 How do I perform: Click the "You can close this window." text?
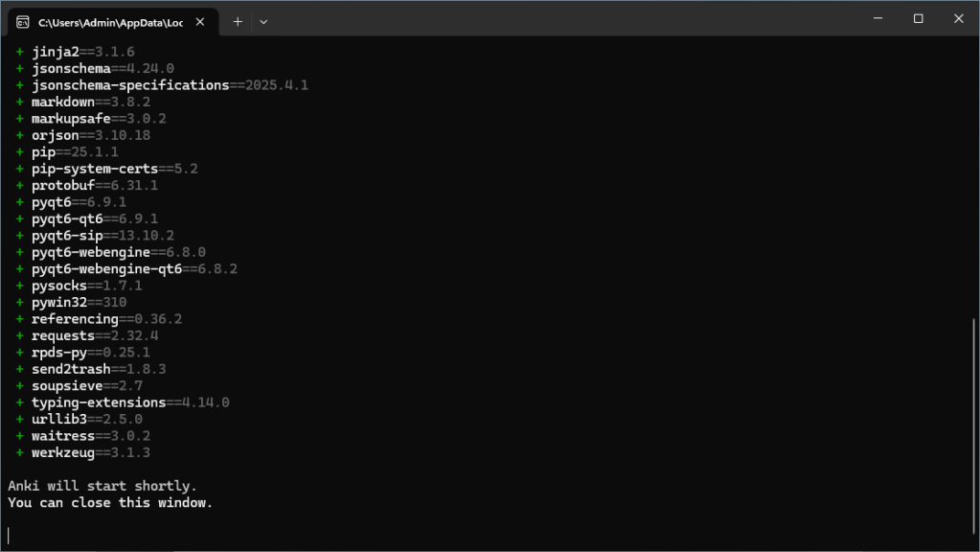pyautogui.click(x=110, y=502)
